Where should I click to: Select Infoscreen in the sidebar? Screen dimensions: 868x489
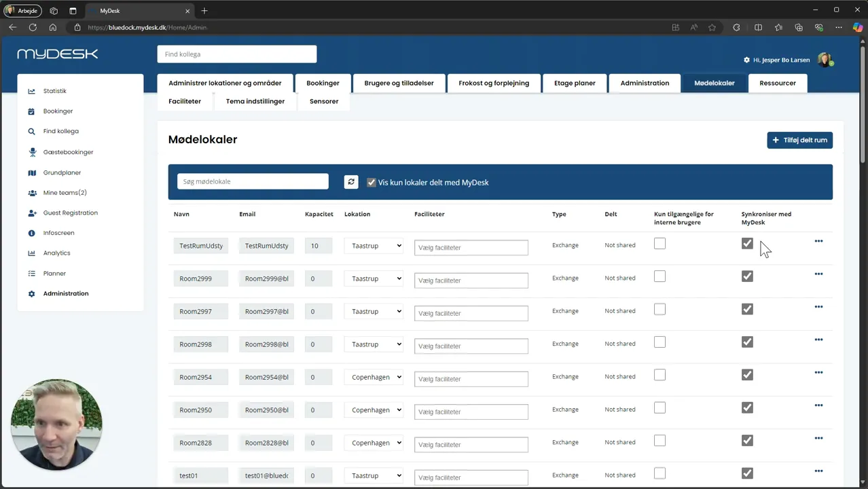(x=58, y=233)
